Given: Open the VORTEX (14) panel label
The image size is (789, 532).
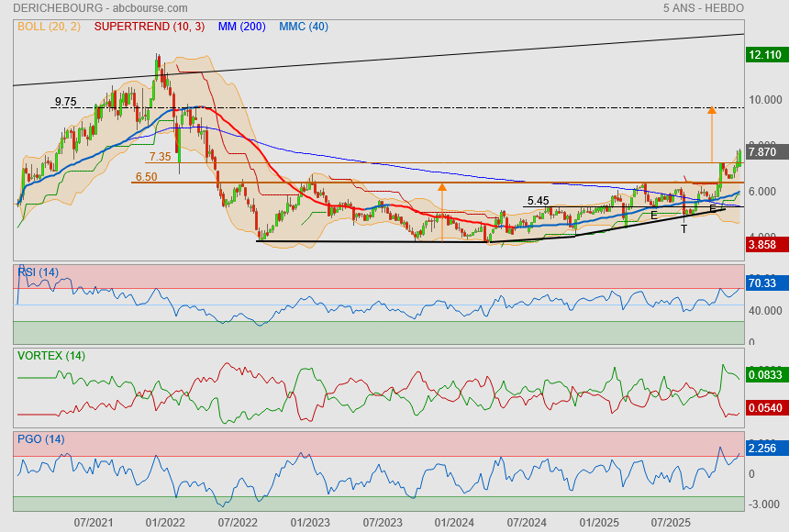Looking at the screenshot, I should click(51, 356).
